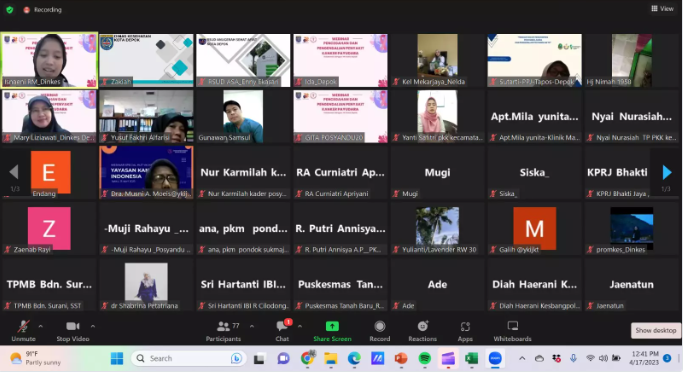This screenshot has height=372, width=684.
Task: Toggle the Record button
Action: tap(380, 331)
